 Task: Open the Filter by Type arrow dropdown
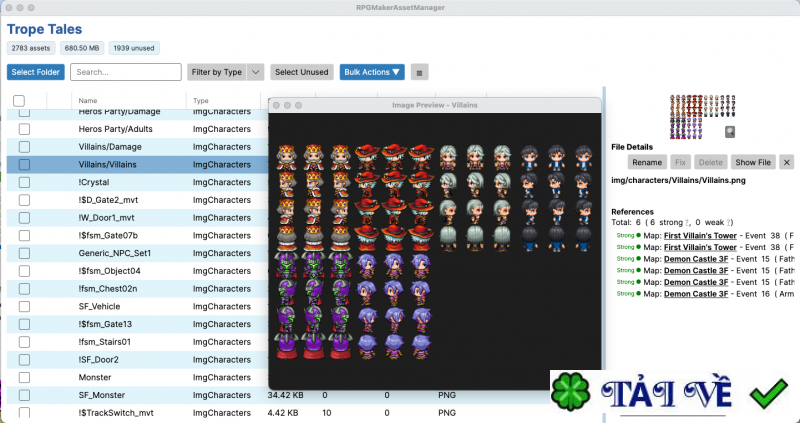256,72
